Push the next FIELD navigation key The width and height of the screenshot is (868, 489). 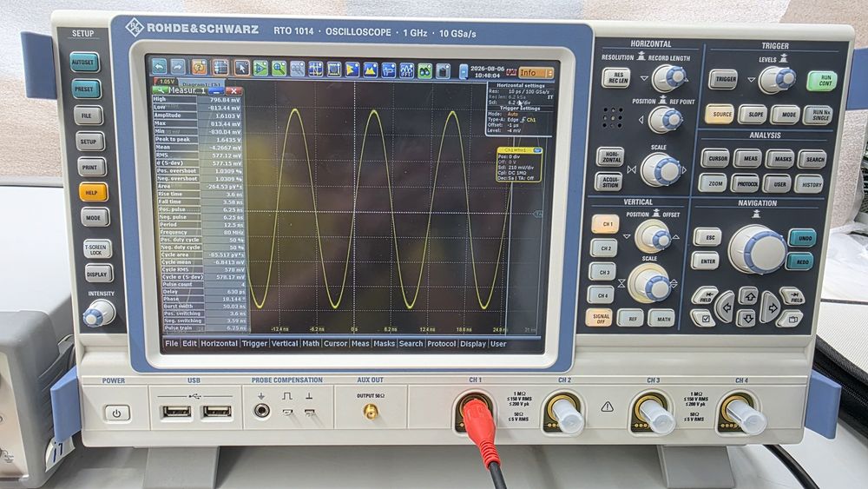point(792,295)
